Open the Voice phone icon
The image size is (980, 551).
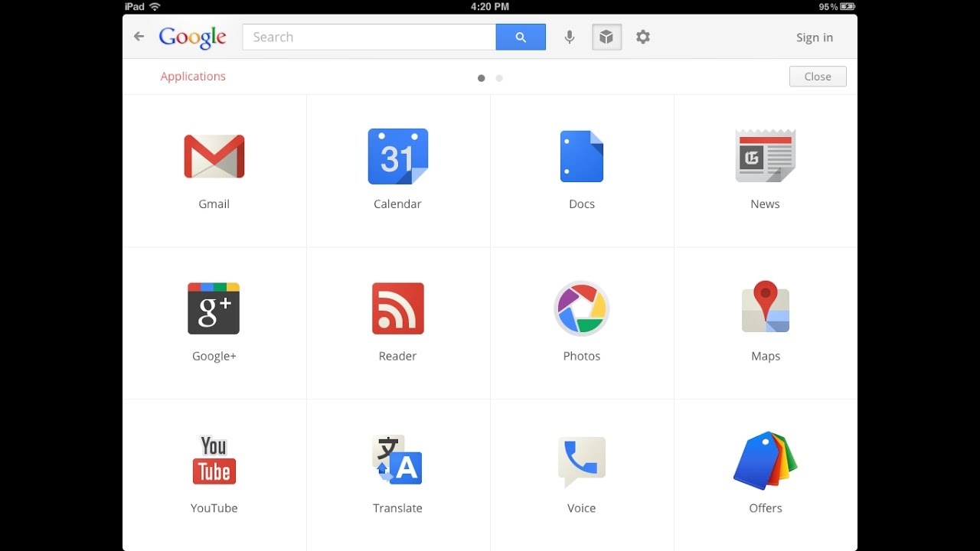582,461
